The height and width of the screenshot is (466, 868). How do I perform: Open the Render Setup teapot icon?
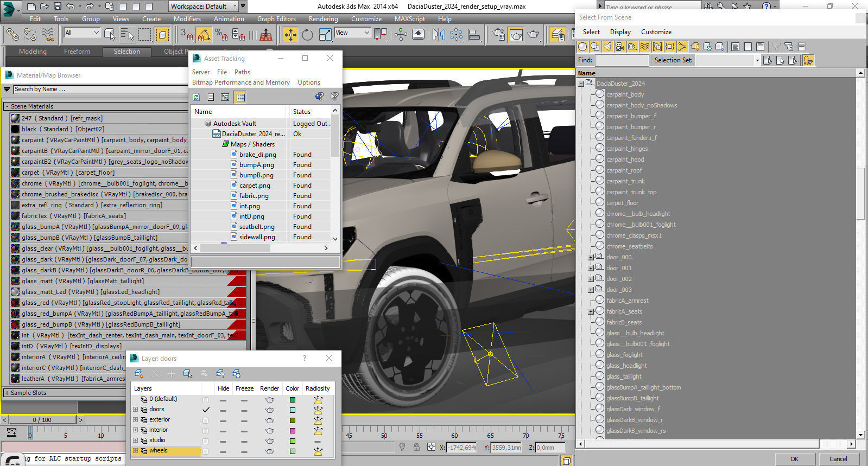pyautogui.click(x=499, y=35)
